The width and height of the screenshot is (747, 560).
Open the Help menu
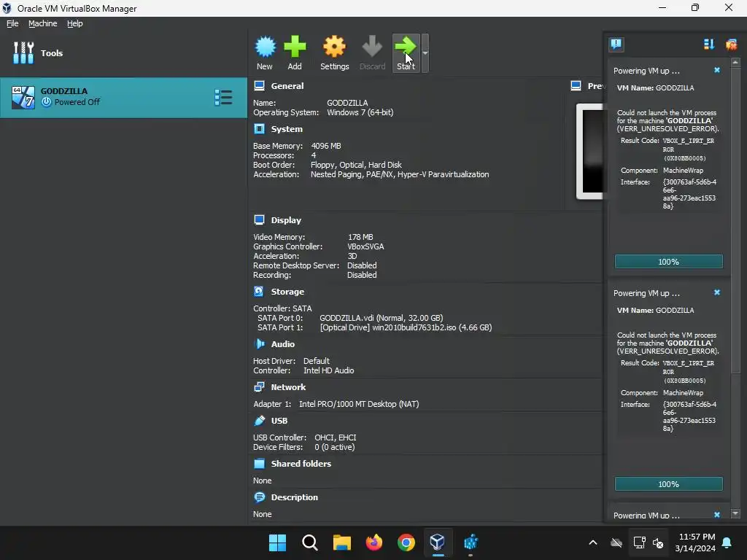tap(75, 23)
